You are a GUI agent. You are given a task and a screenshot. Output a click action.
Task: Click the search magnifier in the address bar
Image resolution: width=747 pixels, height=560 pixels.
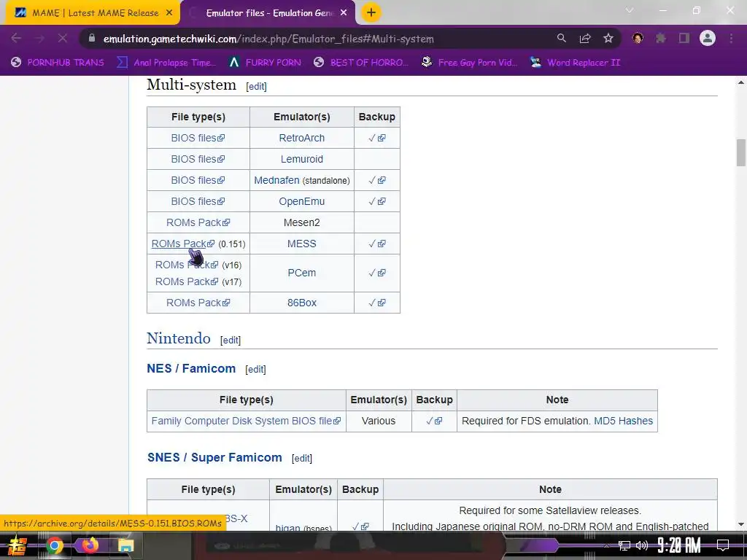click(561, 39)
